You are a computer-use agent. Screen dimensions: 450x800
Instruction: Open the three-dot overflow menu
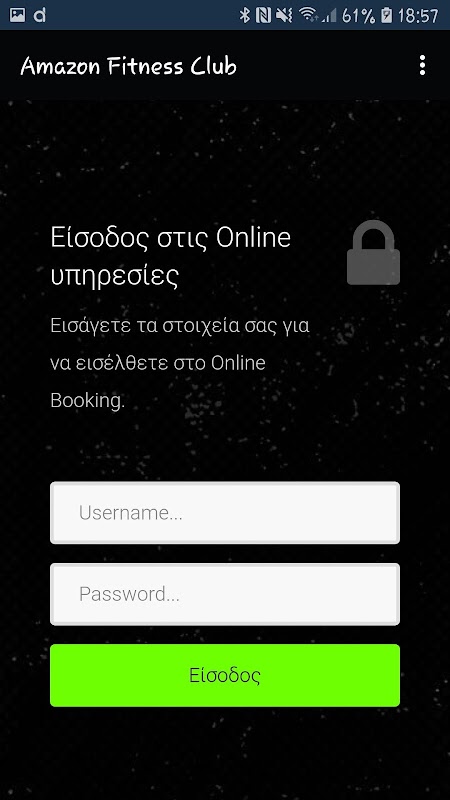[x=422, y=66]
